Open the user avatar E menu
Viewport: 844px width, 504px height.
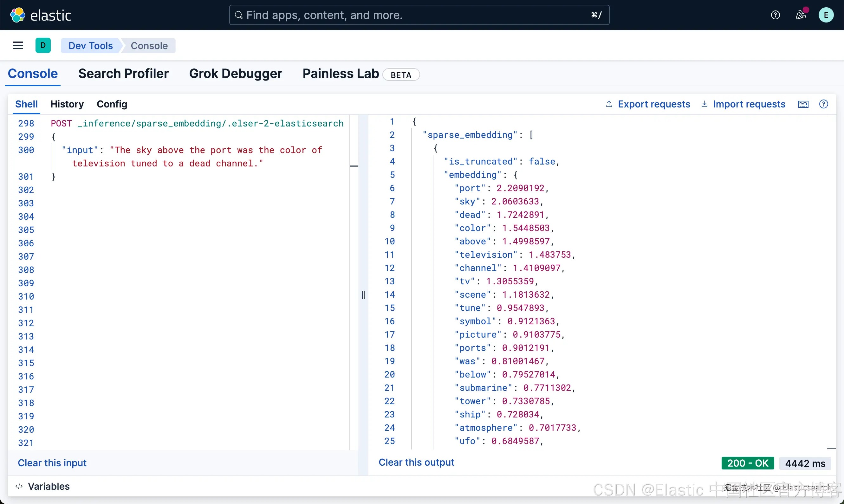826,15
